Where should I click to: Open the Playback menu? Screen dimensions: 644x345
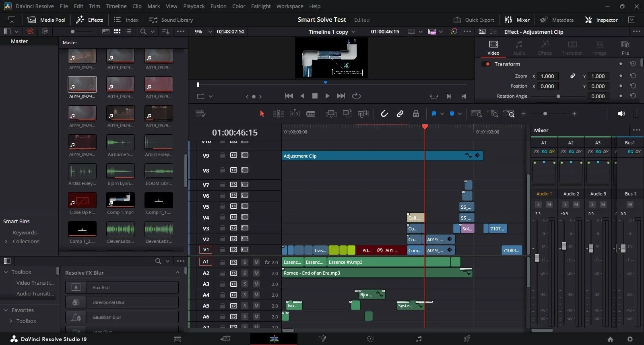194,6
